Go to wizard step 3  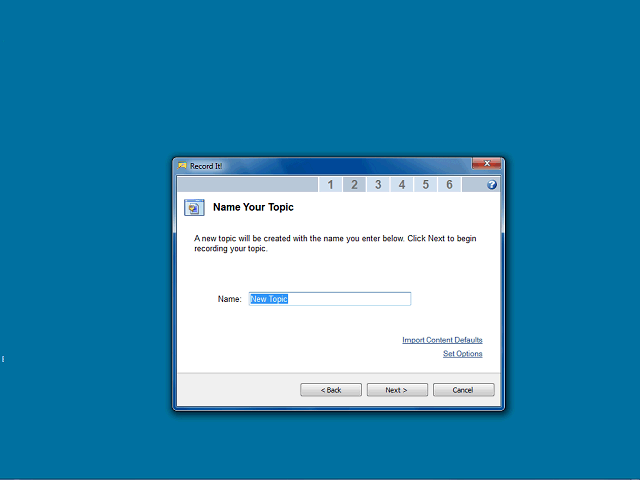[378, 184]
